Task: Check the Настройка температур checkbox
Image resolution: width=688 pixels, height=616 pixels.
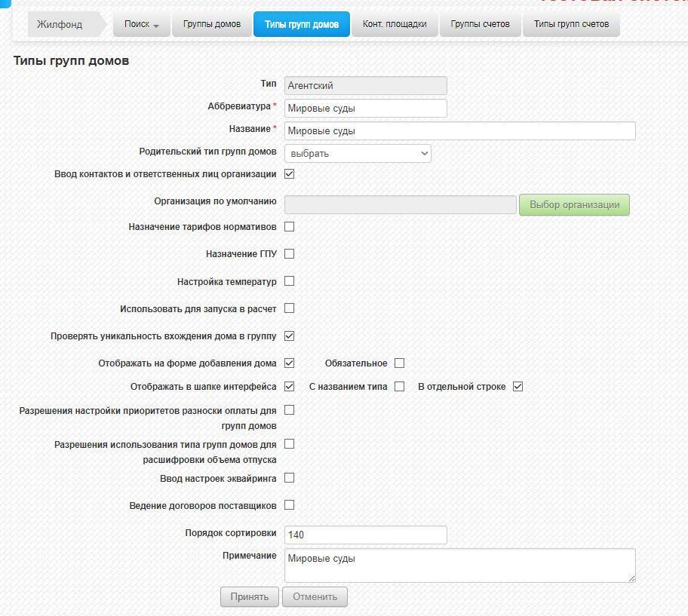Action: coord(289,281)
